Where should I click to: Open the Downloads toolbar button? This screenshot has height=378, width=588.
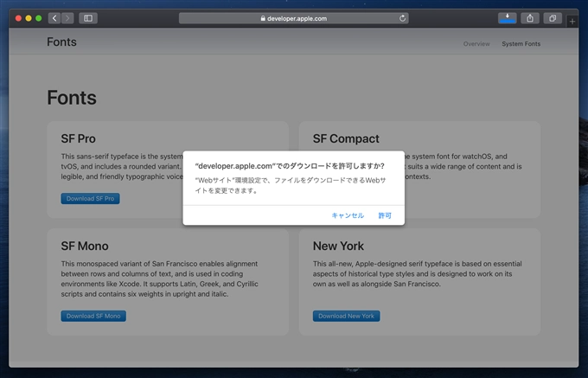508,18
